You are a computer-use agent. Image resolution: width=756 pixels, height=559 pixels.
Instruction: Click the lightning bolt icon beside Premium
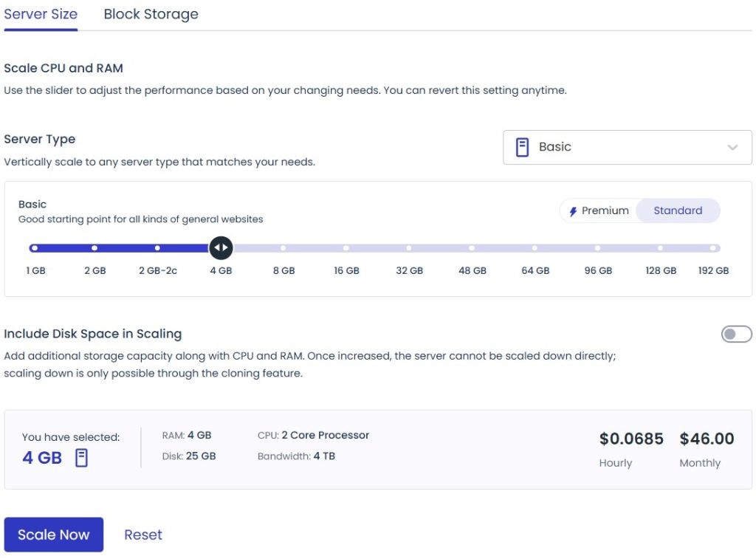(574, 210)
